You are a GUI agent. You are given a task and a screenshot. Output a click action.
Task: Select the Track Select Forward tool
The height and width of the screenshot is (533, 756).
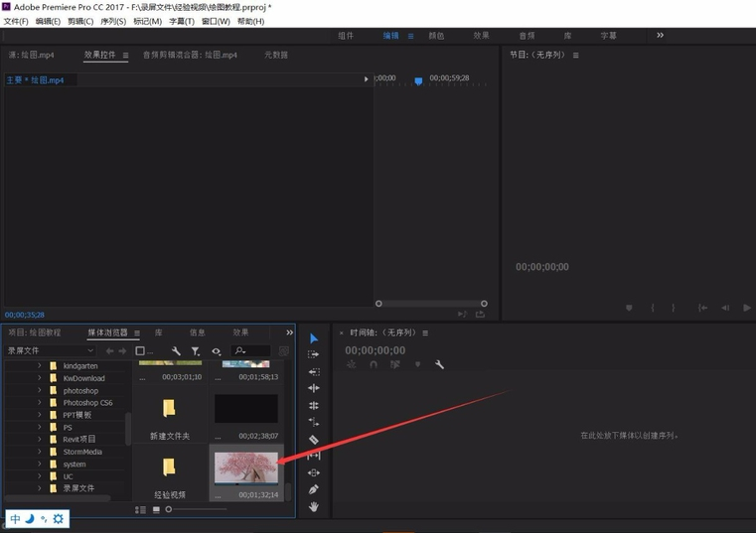[314, 354]
